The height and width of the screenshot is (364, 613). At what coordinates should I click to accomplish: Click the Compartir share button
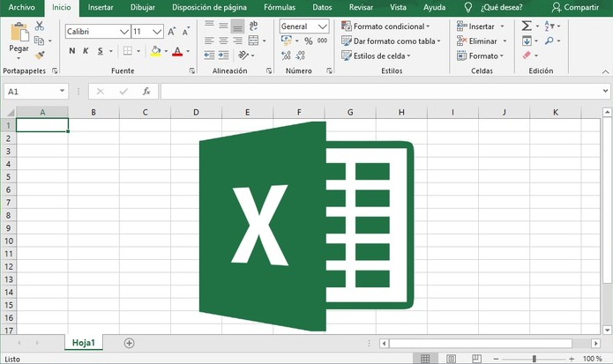pyautogui.click(x=575, y=7)
